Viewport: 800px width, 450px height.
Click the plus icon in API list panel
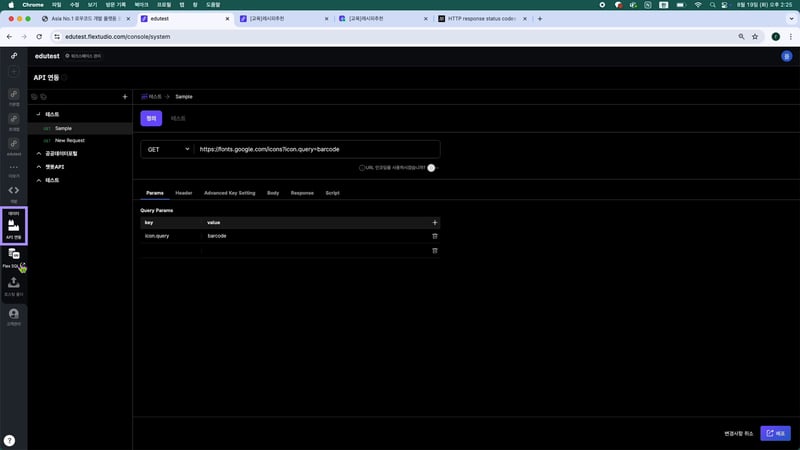point(124,97)
